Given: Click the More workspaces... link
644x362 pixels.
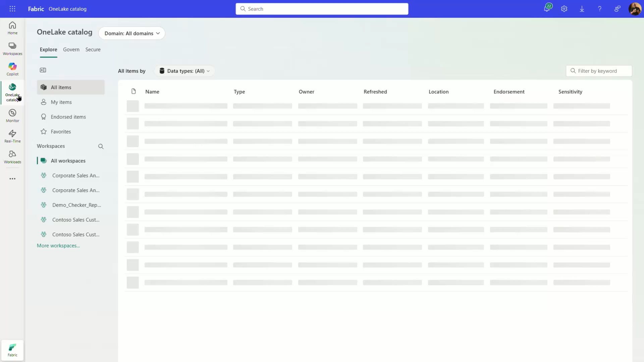Looking at the screenshot, I should pyautogui.click(x=58, y=246).
